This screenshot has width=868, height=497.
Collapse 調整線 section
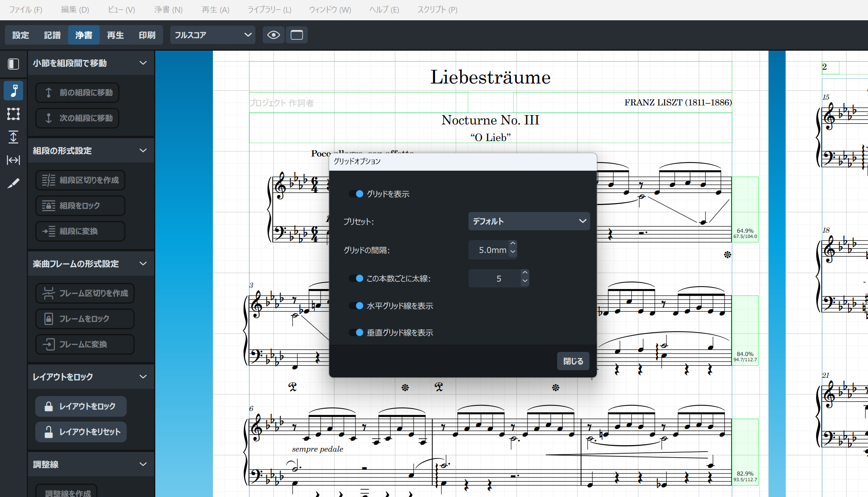coord(143,464)
